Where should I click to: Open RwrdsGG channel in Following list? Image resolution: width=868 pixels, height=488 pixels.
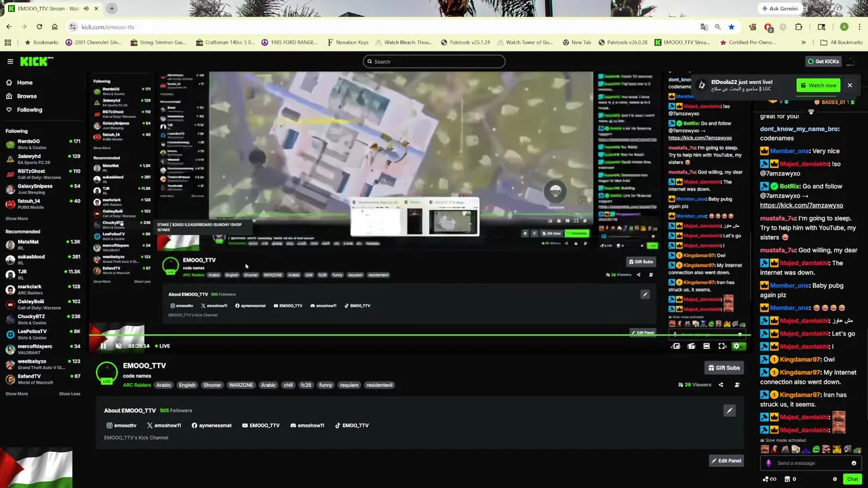(43, 144)
